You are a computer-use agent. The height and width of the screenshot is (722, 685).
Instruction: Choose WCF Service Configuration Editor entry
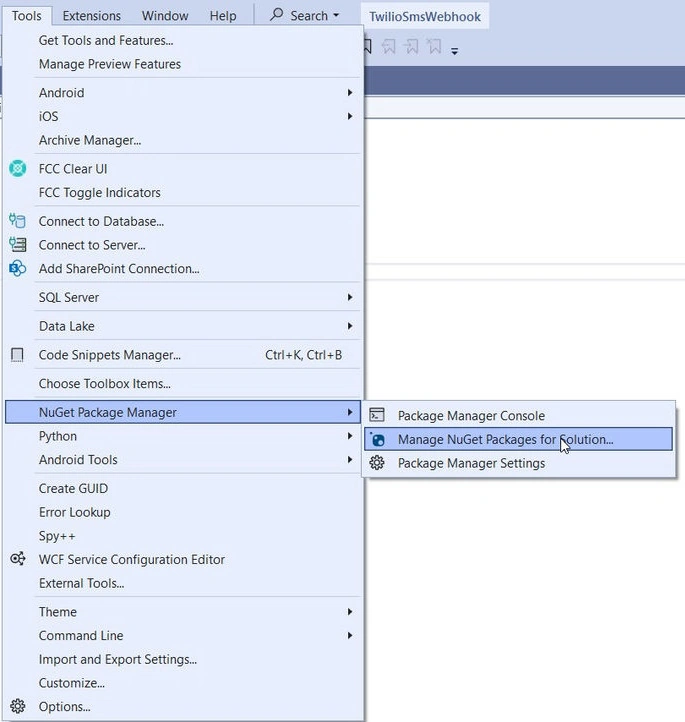(182, 559)
